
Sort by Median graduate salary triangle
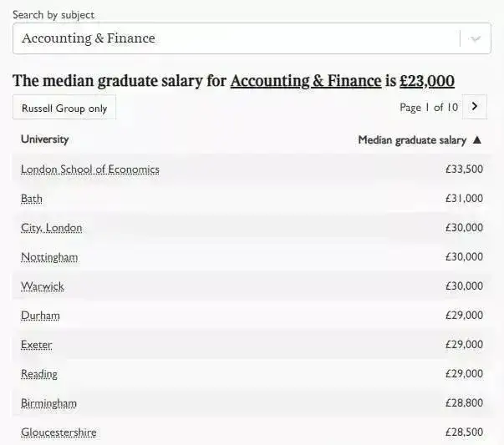pyautogui.click(x=477, y=139)
